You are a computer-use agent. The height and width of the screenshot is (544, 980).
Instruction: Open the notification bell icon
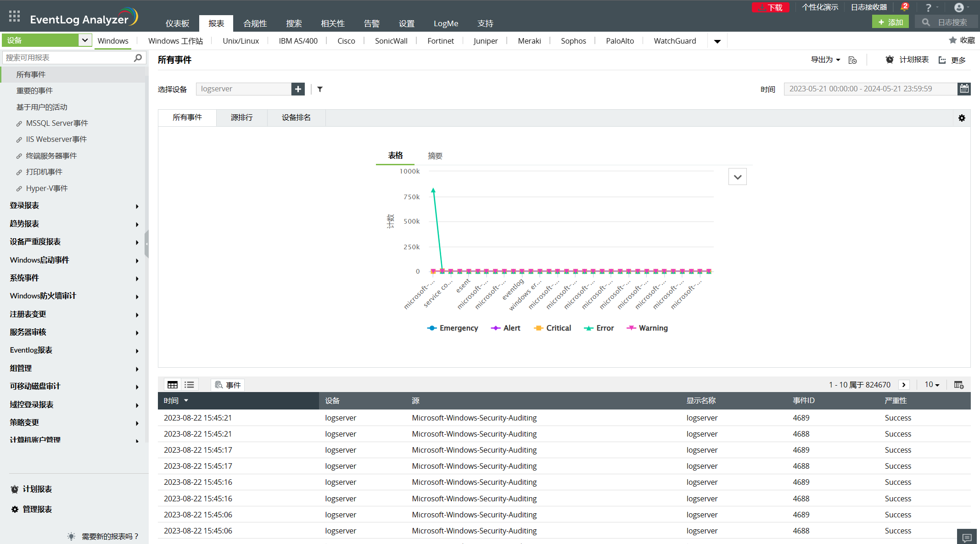[x=903, y=8]
